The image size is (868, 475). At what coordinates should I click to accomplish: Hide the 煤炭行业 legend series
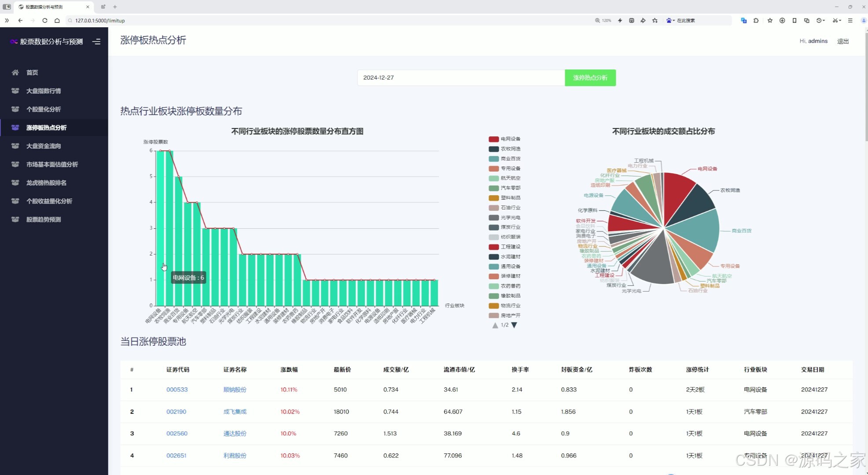coord(504,227)
